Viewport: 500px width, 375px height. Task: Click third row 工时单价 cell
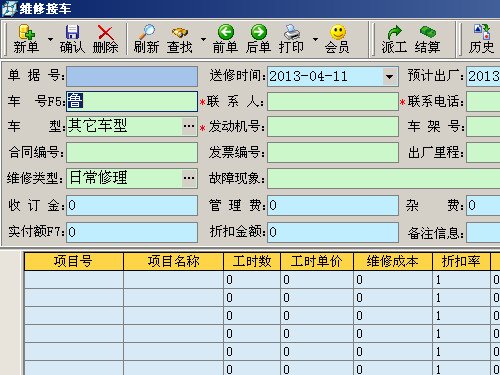click(x=317, y=316)
